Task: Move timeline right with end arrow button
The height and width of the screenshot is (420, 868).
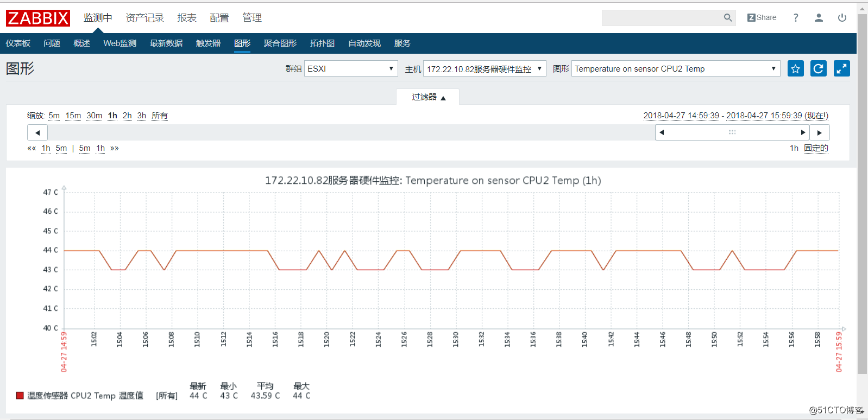Action: coord(820,132)
